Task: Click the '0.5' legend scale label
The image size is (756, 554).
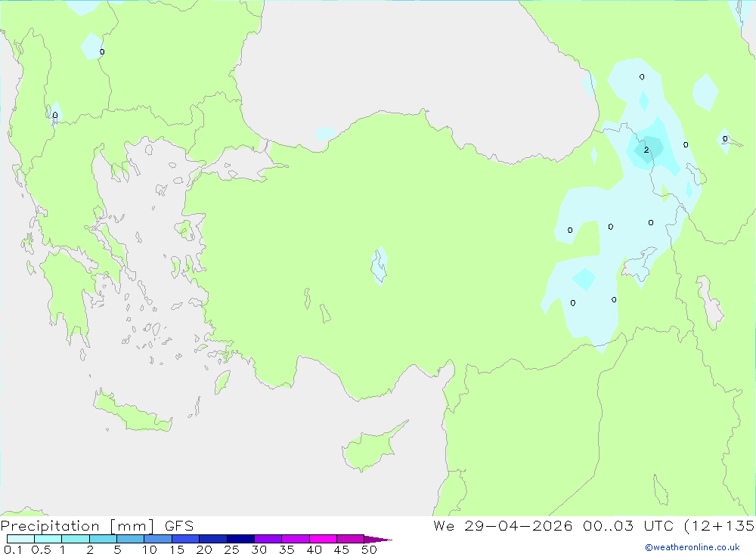Action: 41,549
